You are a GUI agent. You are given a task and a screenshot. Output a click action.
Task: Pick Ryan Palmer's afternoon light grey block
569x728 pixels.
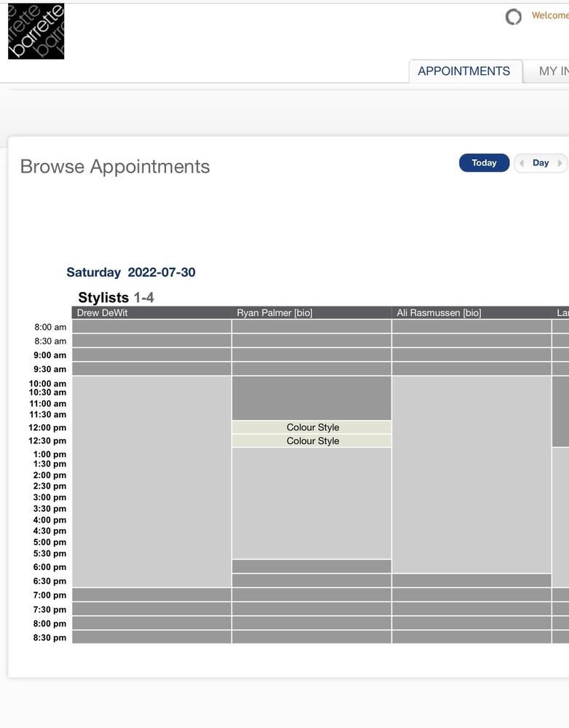312,503
